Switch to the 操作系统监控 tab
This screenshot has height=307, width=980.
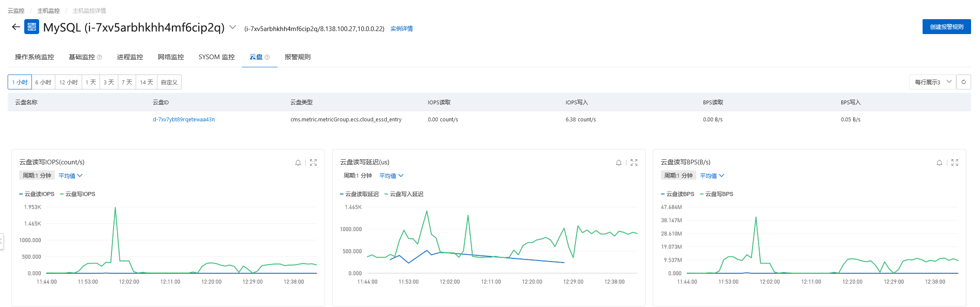tap(34, 57)
